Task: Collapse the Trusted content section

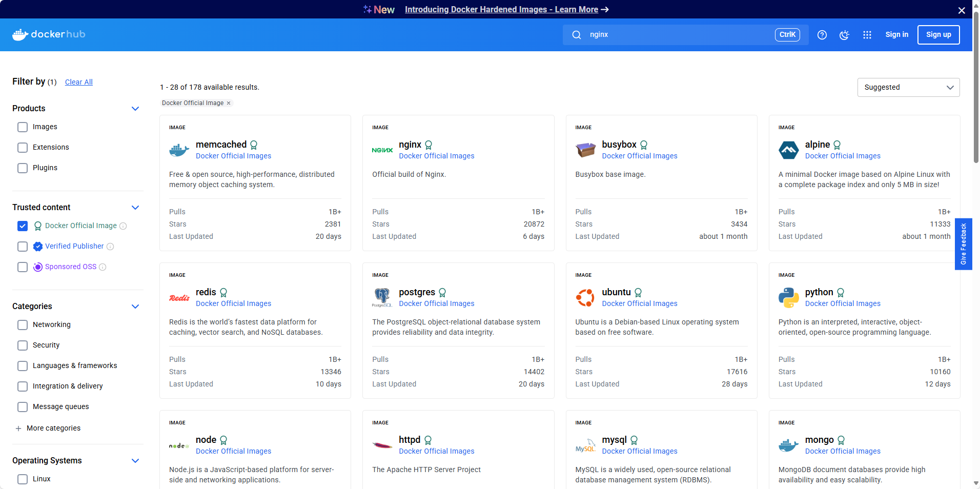Action: pos(135,208)
